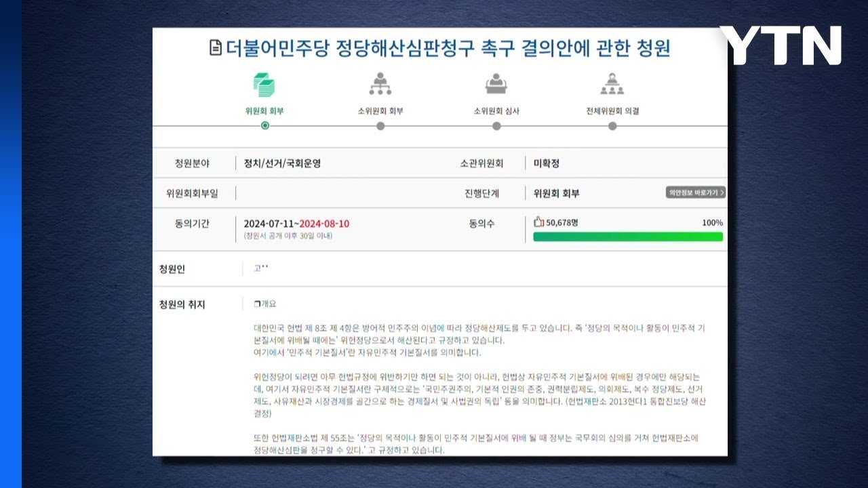Click the 위원회 회부 step label

click(264, 111)
